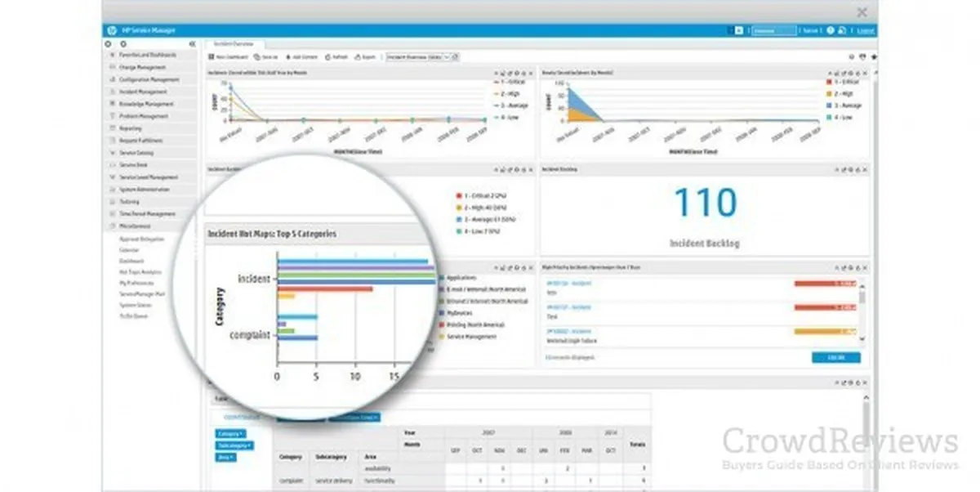This screenshot has width=980, height=492.
Task: Open the Category filter dropdown in the pivot table
Action: (230, 433)
